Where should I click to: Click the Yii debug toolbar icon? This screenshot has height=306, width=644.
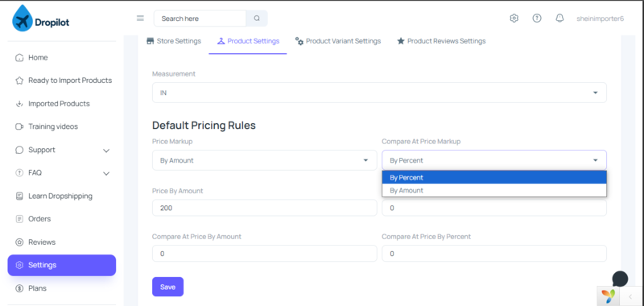[608, 296]
